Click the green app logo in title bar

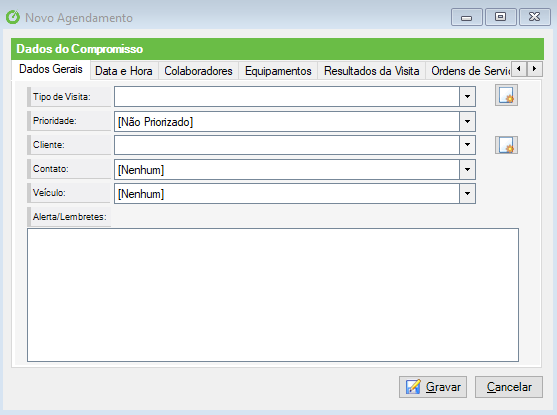(x=13, y=17)
